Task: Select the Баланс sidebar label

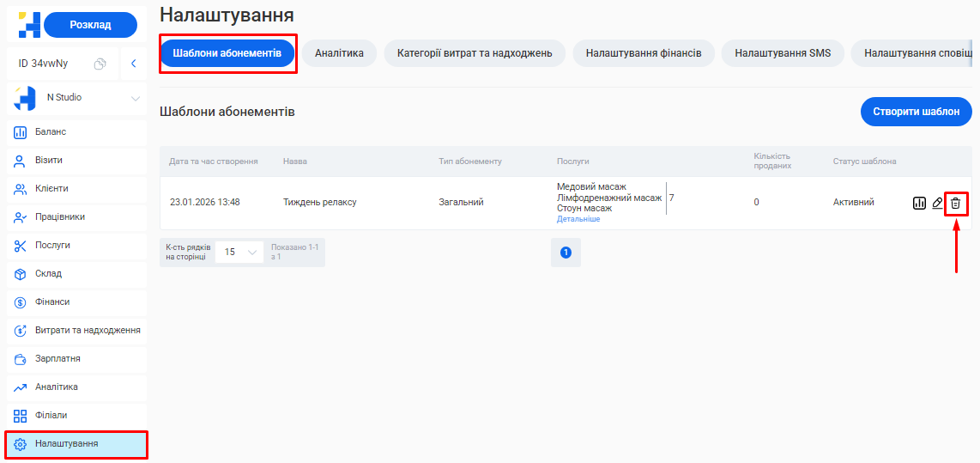Action: (x=51, y=132)
